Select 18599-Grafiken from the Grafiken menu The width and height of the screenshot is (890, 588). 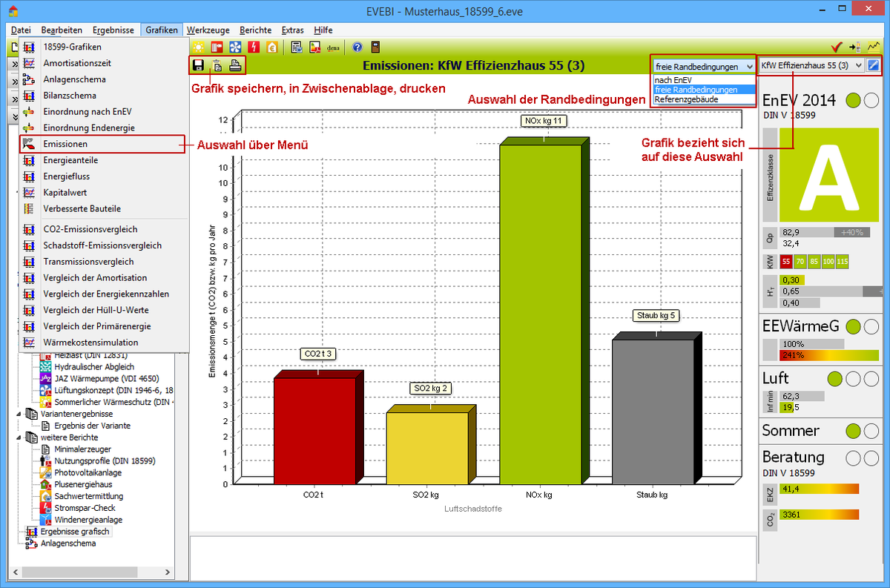[x=103, y=47]
